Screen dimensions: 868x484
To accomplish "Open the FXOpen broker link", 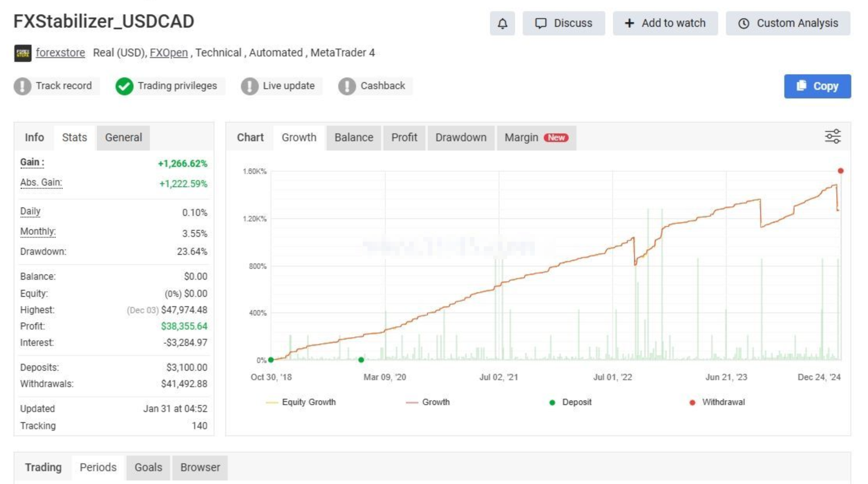I will click(169, 53).
